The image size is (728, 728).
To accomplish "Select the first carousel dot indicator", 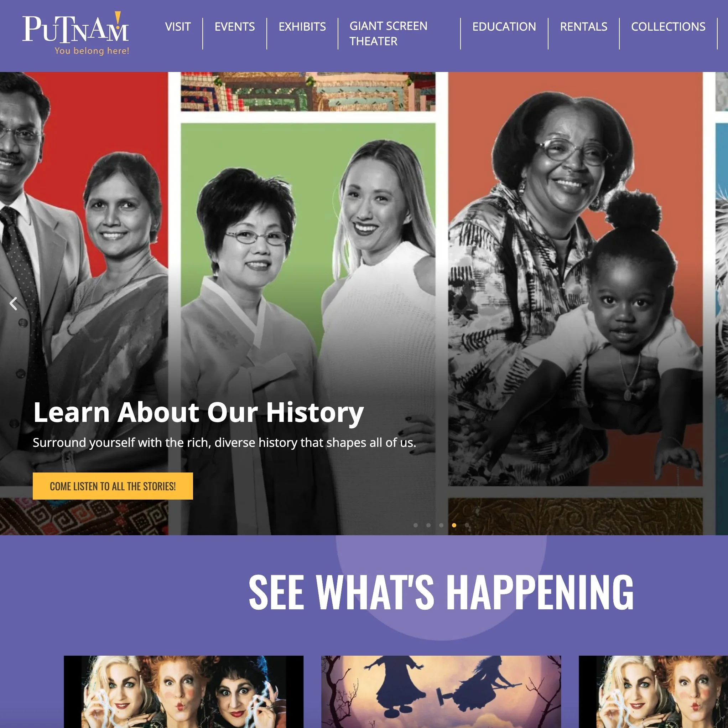I will [416, 525].
